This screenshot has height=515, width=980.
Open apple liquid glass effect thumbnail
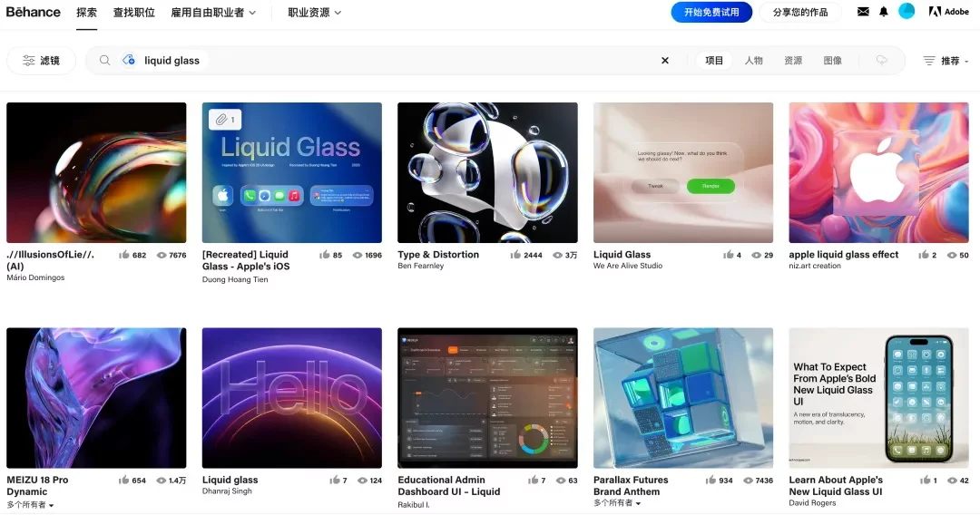pos(878,172)
